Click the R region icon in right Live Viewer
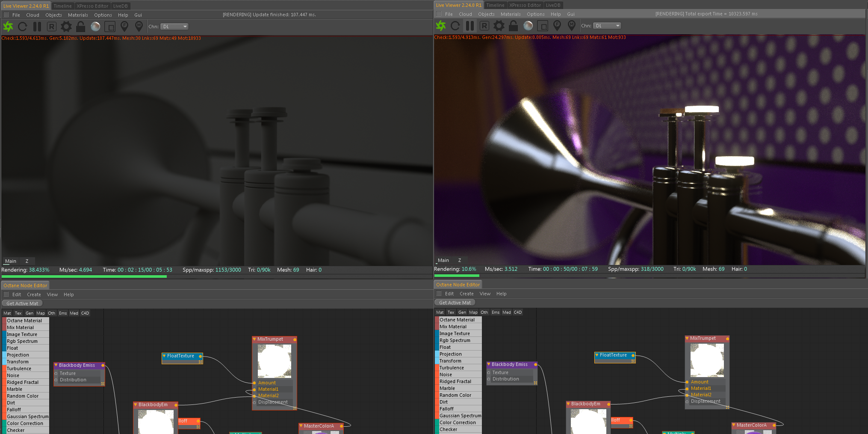 click(x=484, y=26)
